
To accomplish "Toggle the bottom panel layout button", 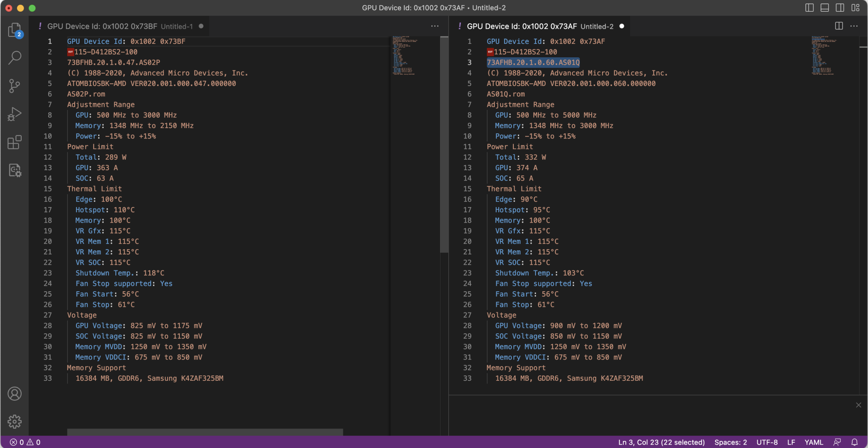I will coord(825,8).
